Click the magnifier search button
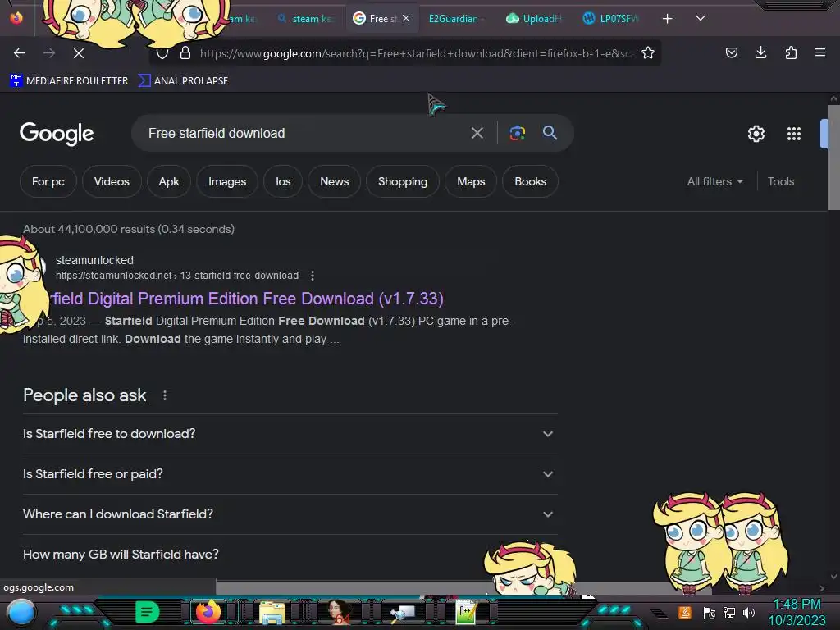840x630 pixels. (x=550, y=133)
